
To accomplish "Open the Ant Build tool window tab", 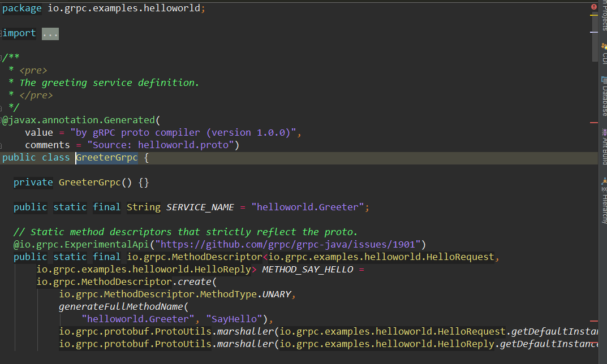I will (x=604, y=147).
